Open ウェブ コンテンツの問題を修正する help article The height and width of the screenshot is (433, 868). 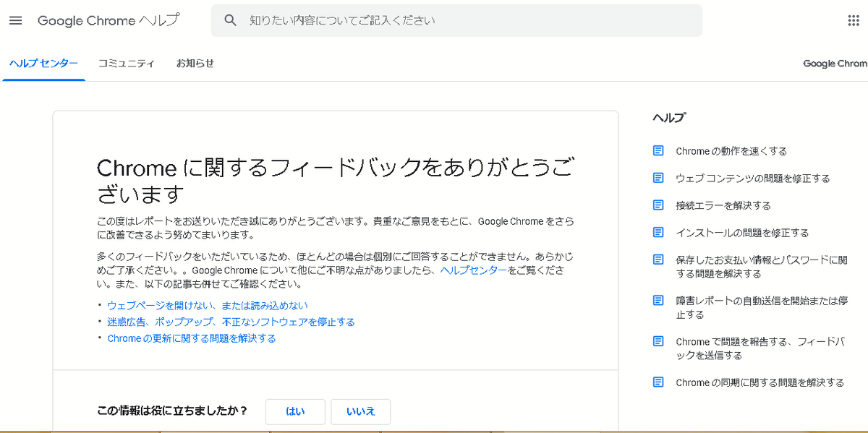[x=753, y=178]
